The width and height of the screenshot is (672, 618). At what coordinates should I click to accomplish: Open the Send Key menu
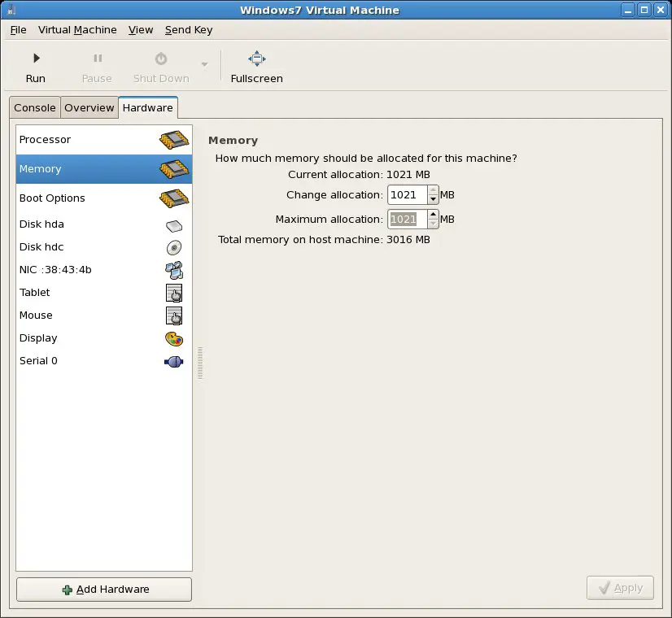click(x=189, y=30)
